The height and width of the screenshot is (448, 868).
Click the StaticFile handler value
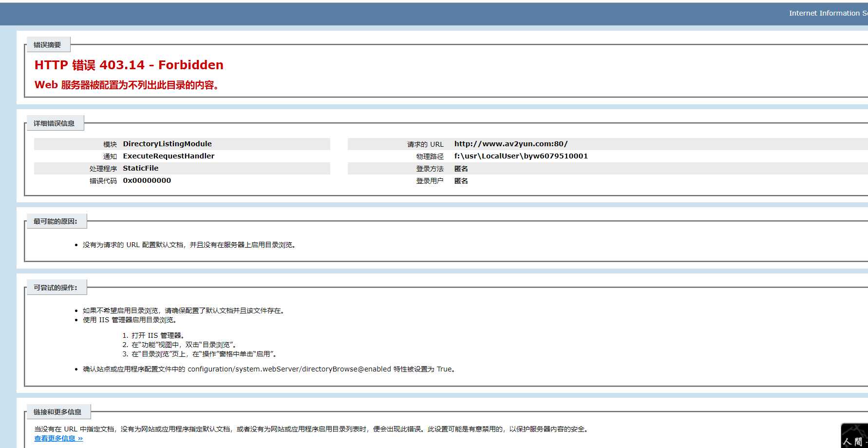tap(140, 168)
